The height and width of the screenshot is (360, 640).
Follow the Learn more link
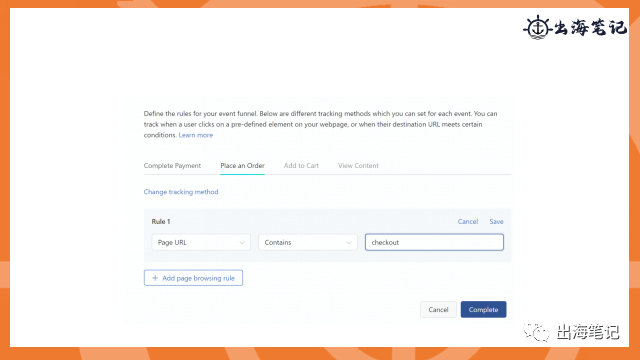click(196, 135)
